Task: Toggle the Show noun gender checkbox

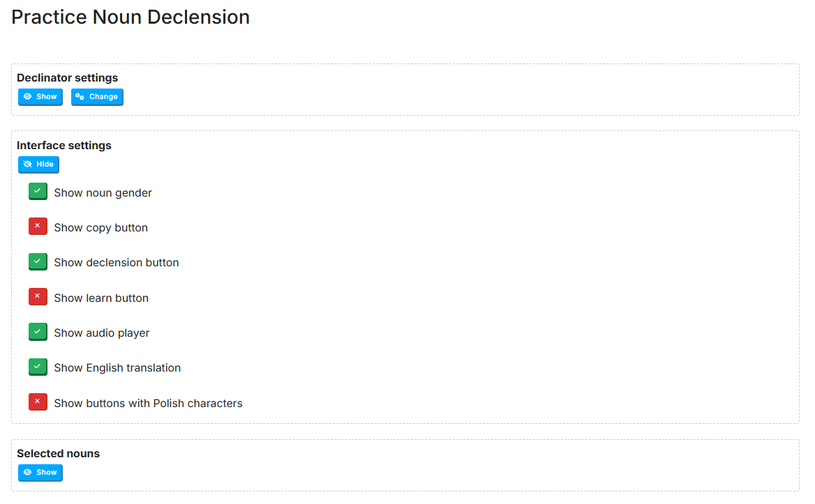Action: coord(38,192)
